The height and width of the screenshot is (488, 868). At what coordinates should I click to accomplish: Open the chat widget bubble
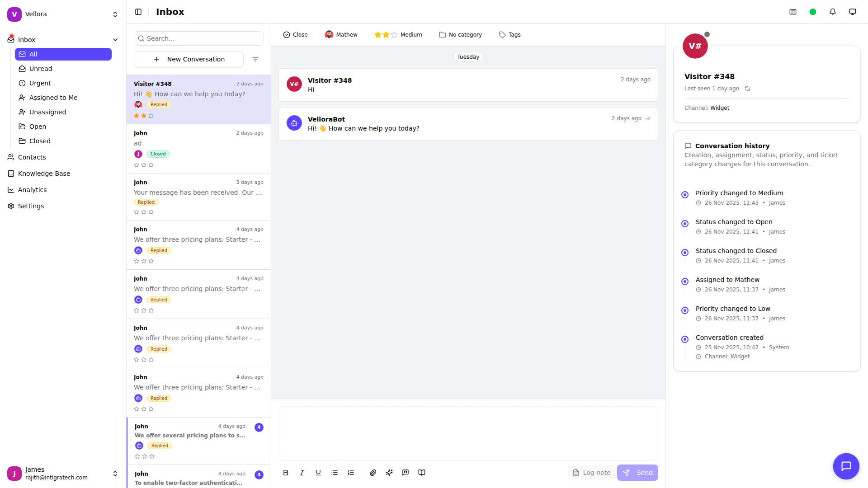(846, 466)
